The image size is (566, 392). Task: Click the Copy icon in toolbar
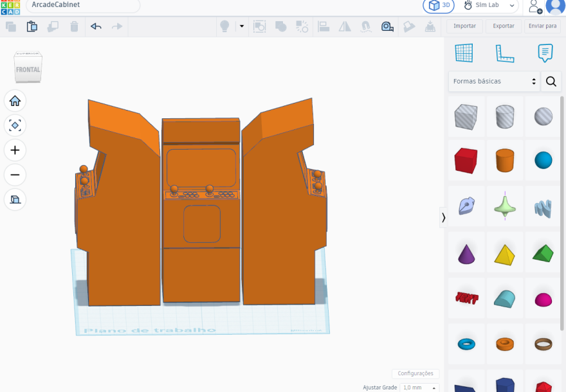11,27
